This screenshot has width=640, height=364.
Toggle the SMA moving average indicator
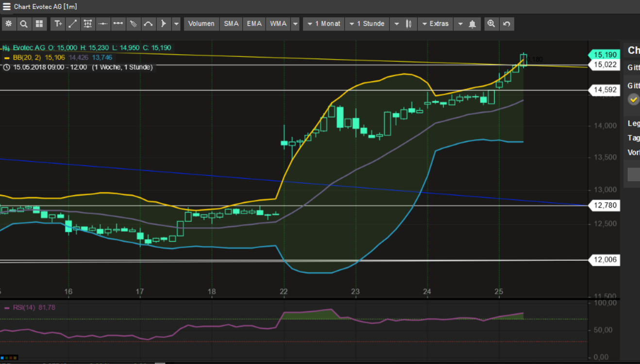pos(231,24)
